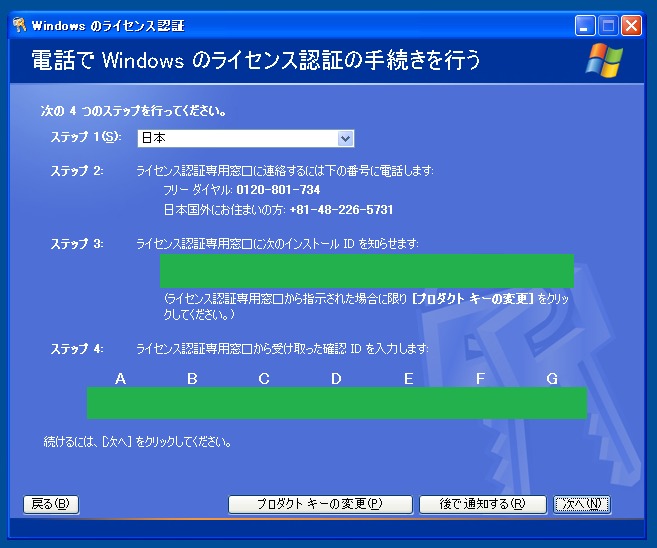Click the keys icon in the title bar

pyautogui.click(x=19, y=25)
